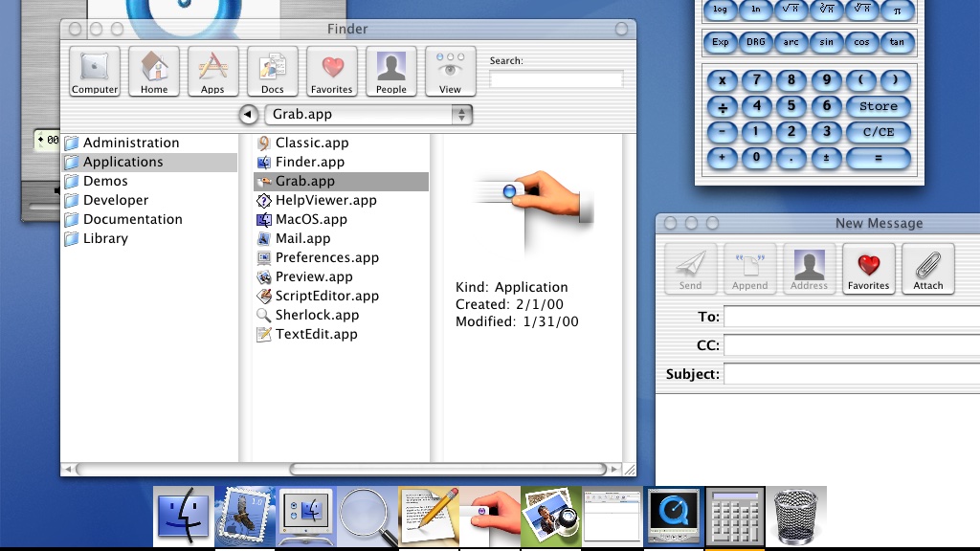Image resolution: width=980 pixels, height=551 pixels.
Task: Select ScriptEditor.app in the list
Action: click(x=342, y=297)
